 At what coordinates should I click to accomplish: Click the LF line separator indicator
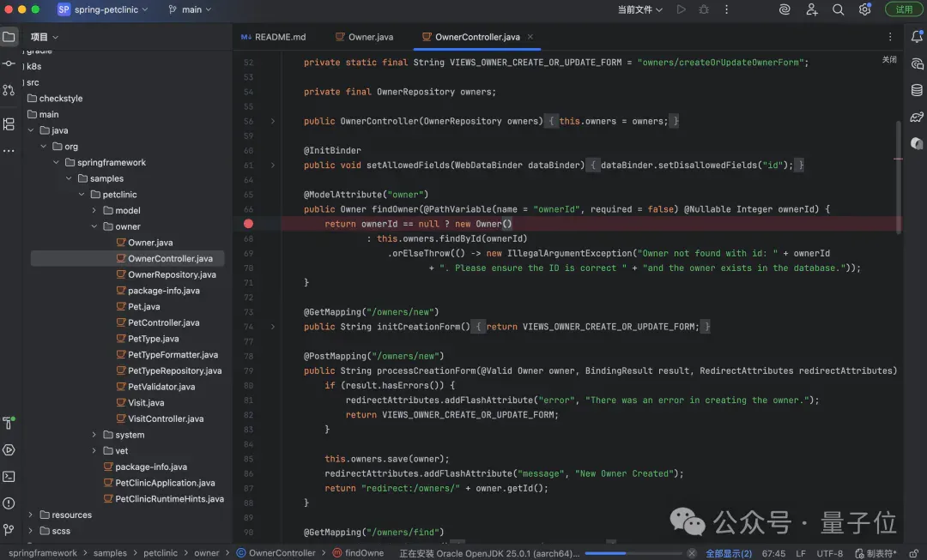[801, 553]
